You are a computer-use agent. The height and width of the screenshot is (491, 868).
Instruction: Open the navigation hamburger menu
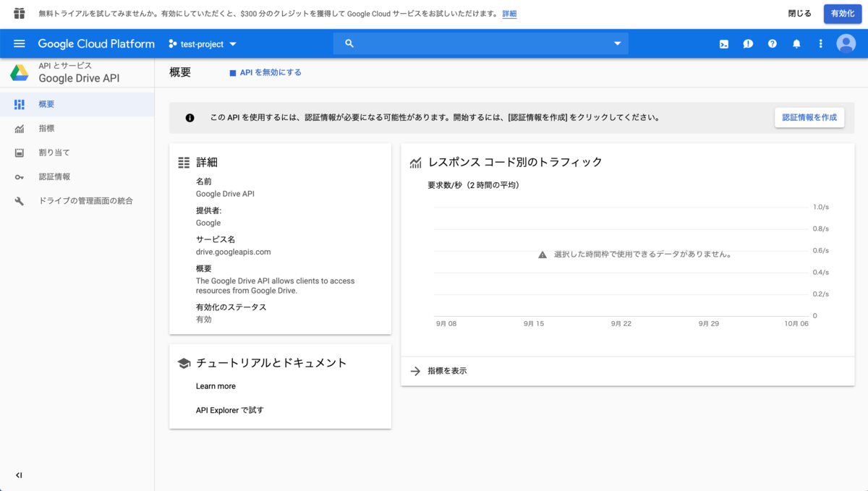point(20,43)
